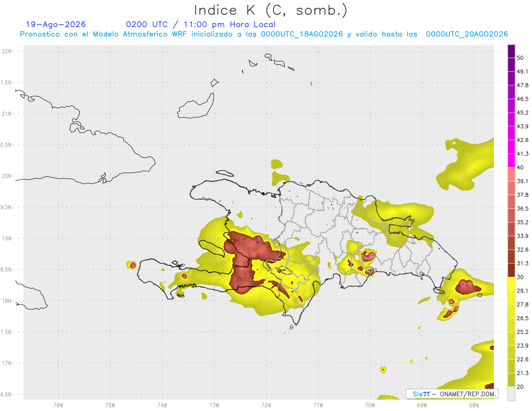
Task: Click the colorbar value '27.8'
Action: coord(523,305)
